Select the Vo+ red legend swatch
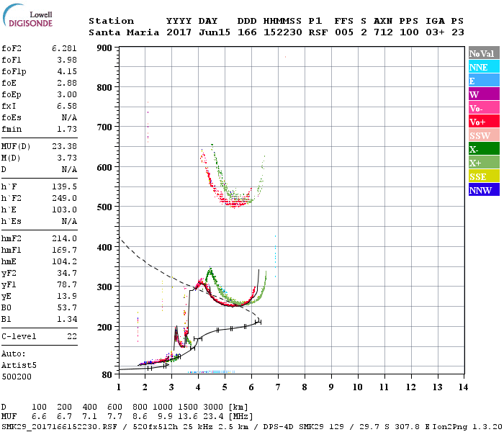The image size is (504, 432). [484, 122]
